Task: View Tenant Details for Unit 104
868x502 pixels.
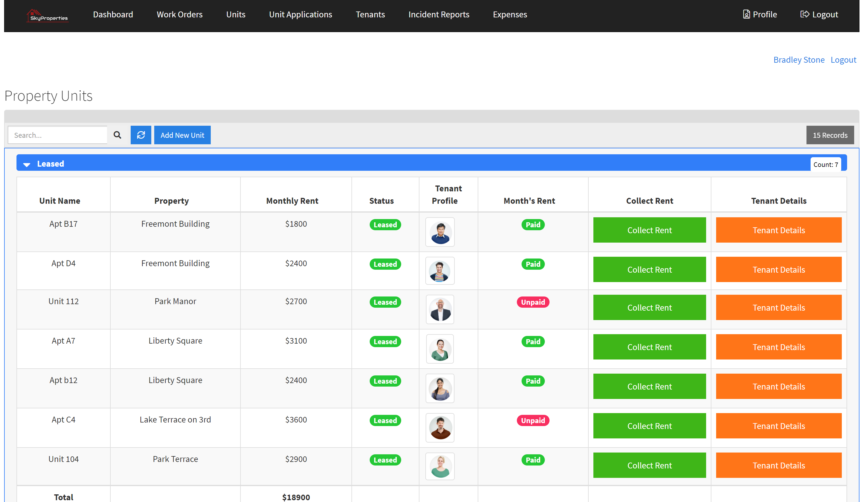Action: click(x=779, y=465)
